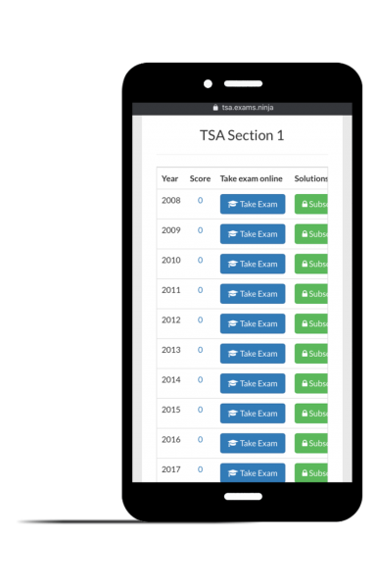Click graduation cap icon in 2011 row
This screenshot has width=376, height=588.
(233, 294)
